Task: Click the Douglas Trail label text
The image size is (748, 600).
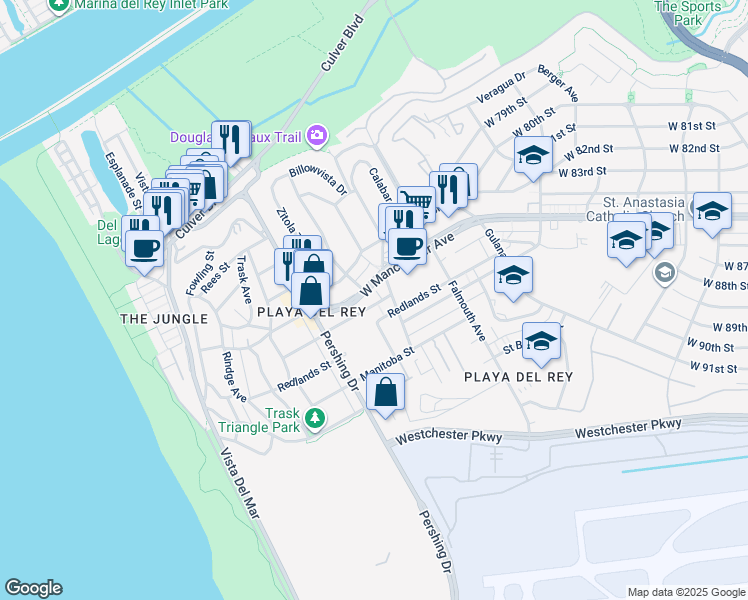Action: (x=236, y=137)
